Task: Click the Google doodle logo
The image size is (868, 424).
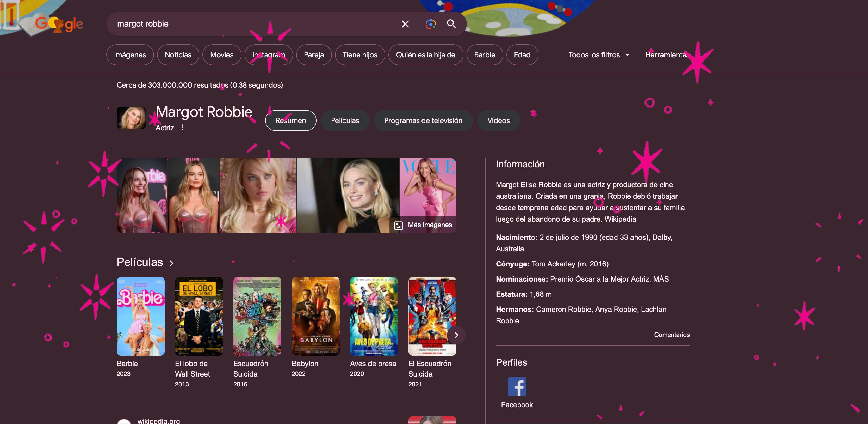Action: click(x=59, y=24)
